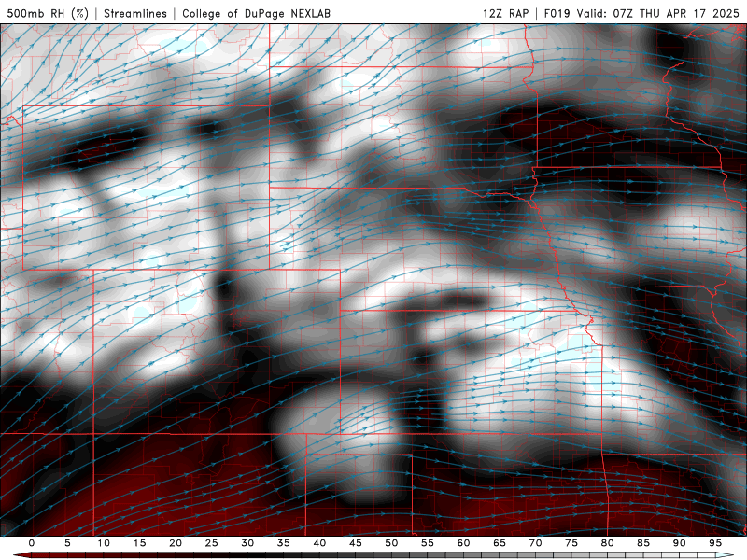Click the colorbar label "95"
The image size is (747, 560).
(x=715, y=543)
